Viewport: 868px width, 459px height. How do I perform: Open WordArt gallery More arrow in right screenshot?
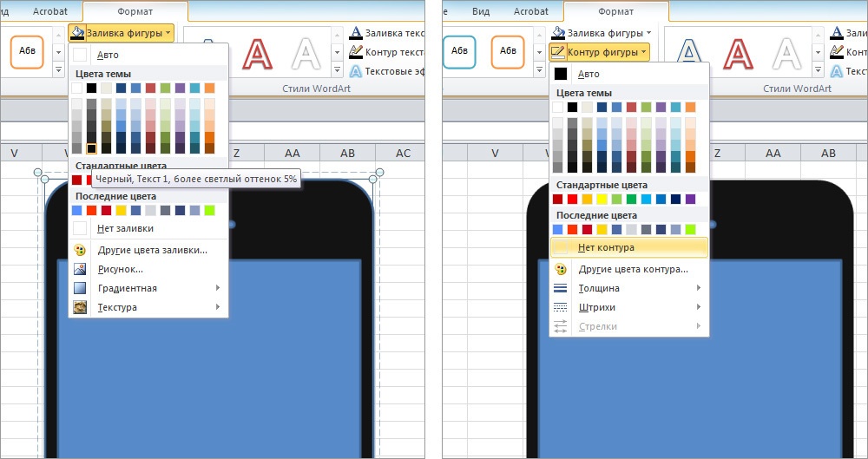pos(818,70)
